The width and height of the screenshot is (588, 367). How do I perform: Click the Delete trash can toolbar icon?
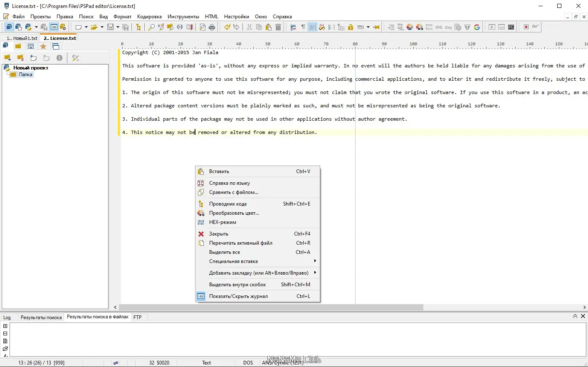pos(278,27)
